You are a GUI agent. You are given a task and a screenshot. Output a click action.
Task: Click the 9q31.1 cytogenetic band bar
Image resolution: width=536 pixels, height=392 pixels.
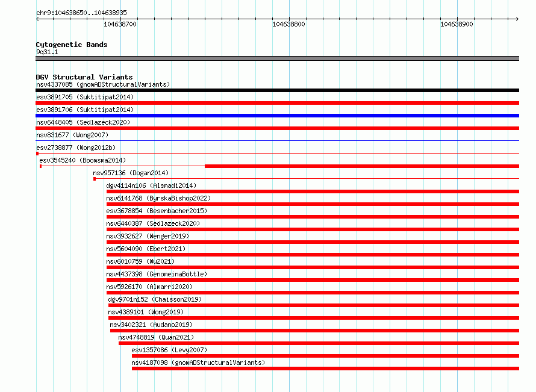tap(277, 58)
